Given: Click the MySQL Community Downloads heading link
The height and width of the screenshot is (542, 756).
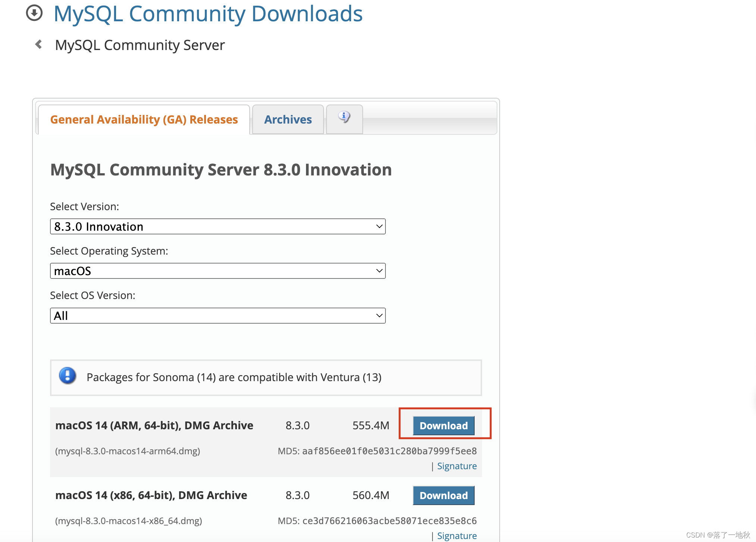Looking at the screenshot, I should tap(208, 14).
